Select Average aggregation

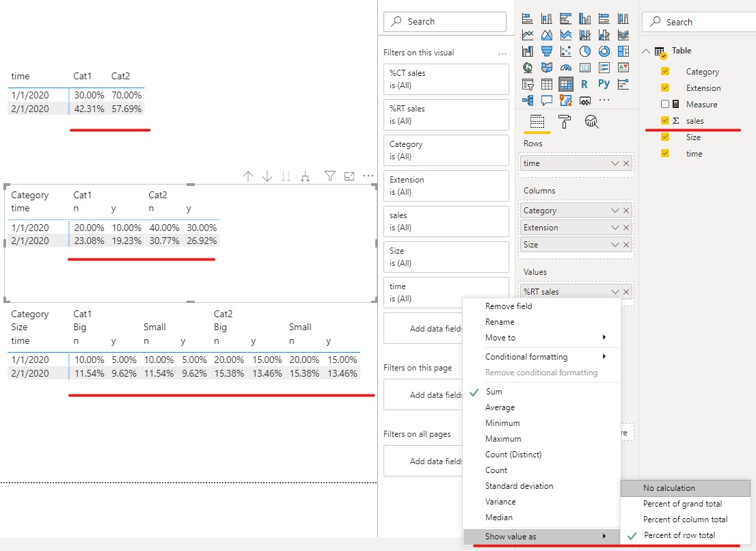(541, 407)
